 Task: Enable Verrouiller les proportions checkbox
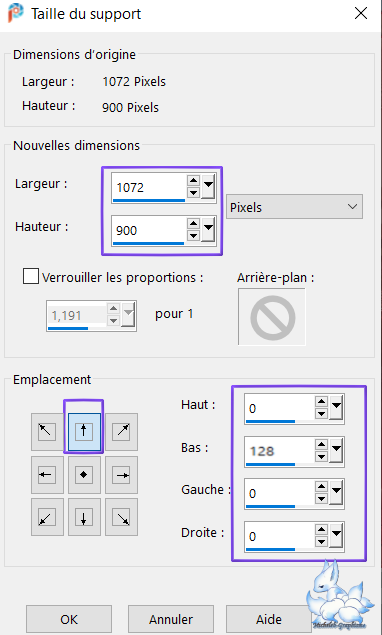click(31, 277)
